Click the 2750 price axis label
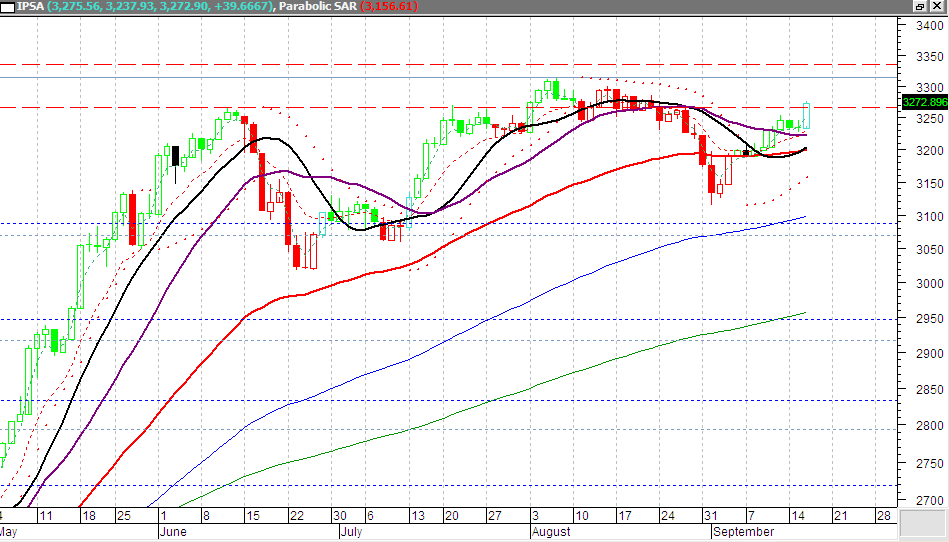The width and height of the screenshot is (949, 542). pyautogui.click(x=930, y=463)
